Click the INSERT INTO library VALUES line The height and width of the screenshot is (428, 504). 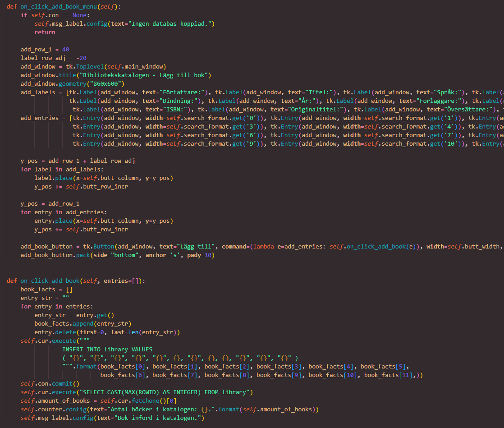click(x=107, y=350)
